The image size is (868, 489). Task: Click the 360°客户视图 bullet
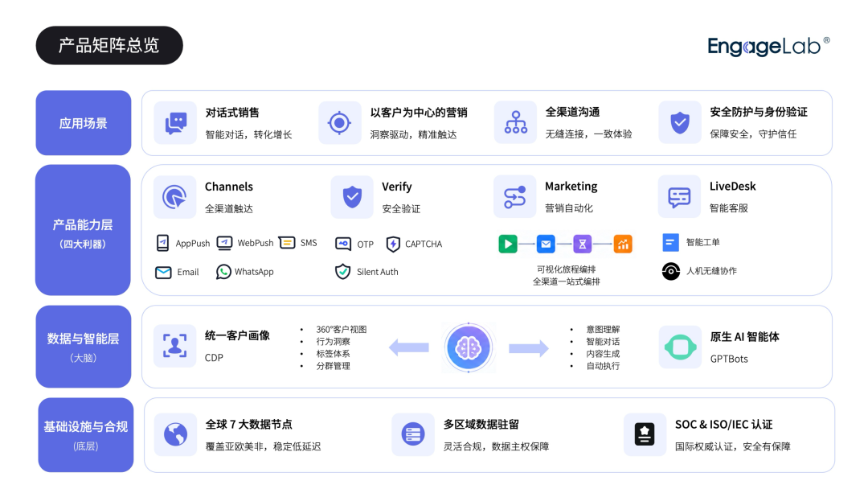[342, 330]
